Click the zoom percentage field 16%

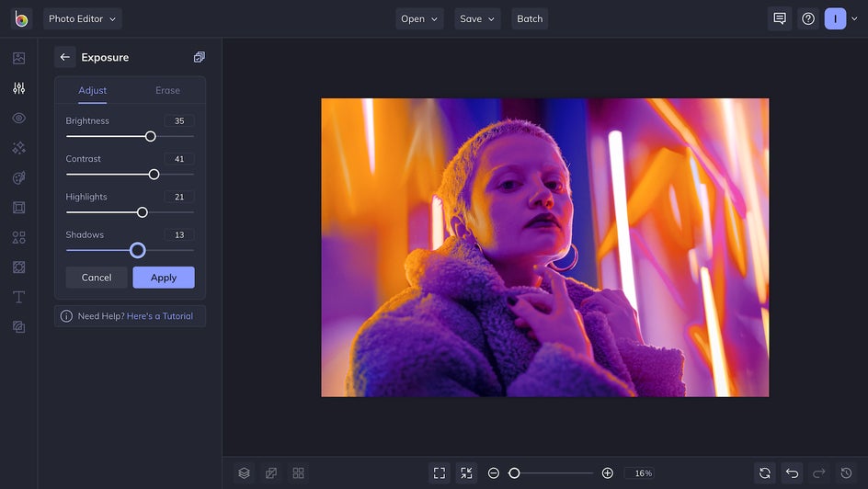640,473
